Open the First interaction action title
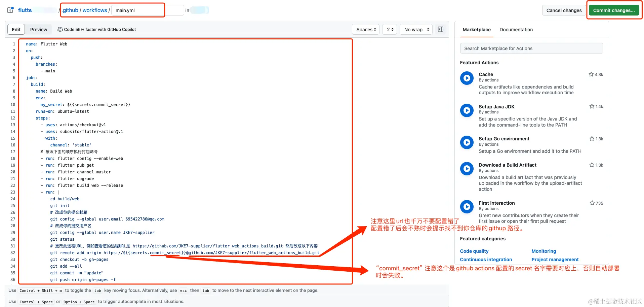The height and width of the screenshot is (307, 644). point(496,203)
